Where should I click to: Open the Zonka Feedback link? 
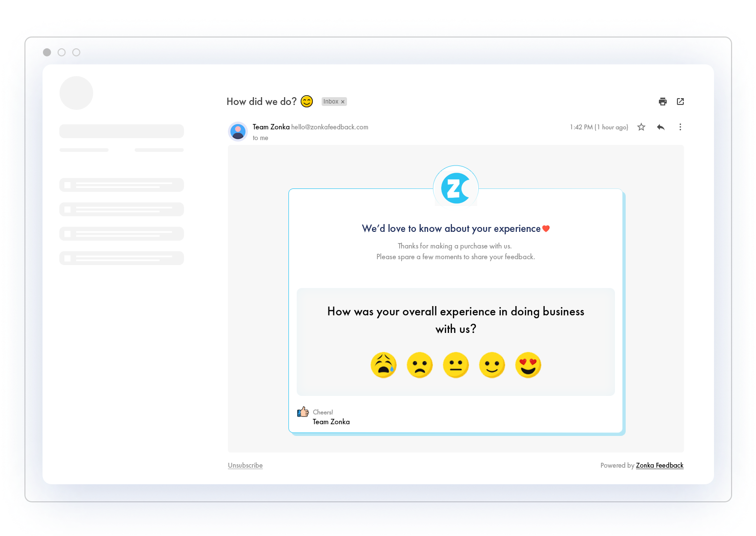pos(659,465)
